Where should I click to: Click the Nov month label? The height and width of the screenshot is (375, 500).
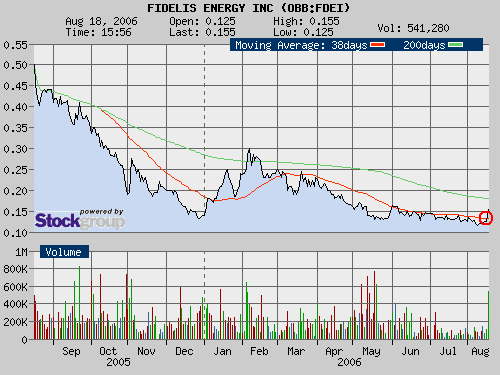click(146, 351)
